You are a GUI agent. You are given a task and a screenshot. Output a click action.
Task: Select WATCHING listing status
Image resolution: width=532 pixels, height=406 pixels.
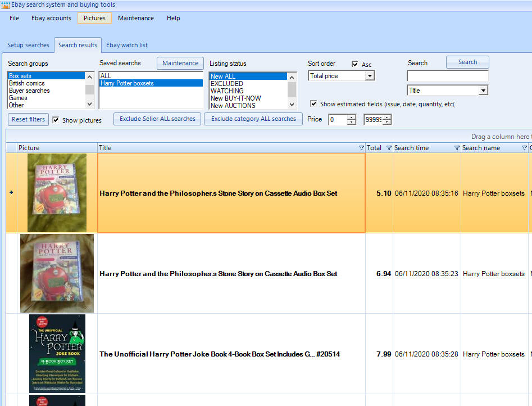[x=248, y=91]
